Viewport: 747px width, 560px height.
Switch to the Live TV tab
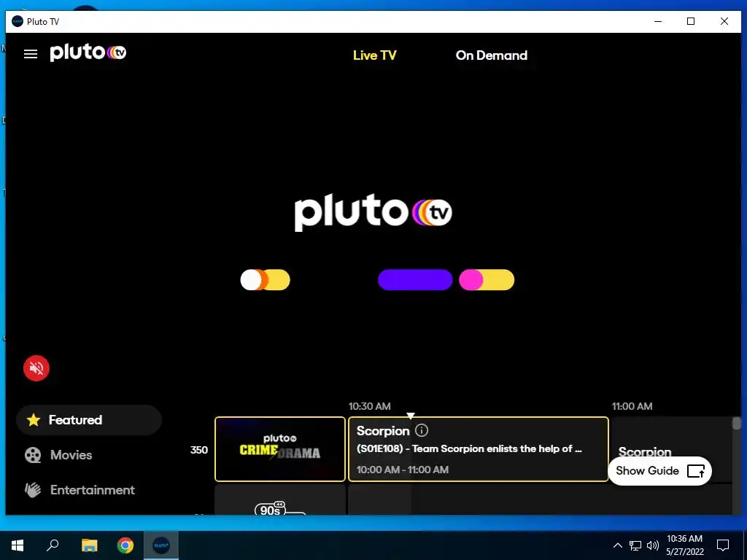[x=374, y=55]
